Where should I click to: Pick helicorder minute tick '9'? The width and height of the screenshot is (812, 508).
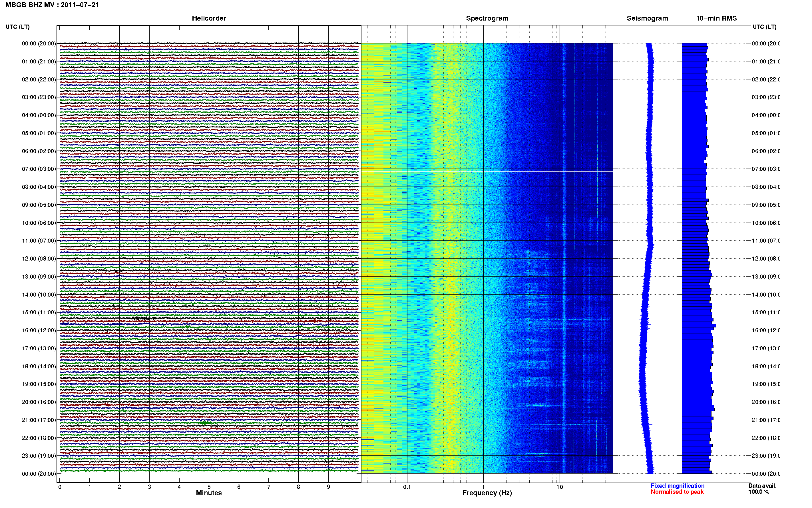pos(328,487)
